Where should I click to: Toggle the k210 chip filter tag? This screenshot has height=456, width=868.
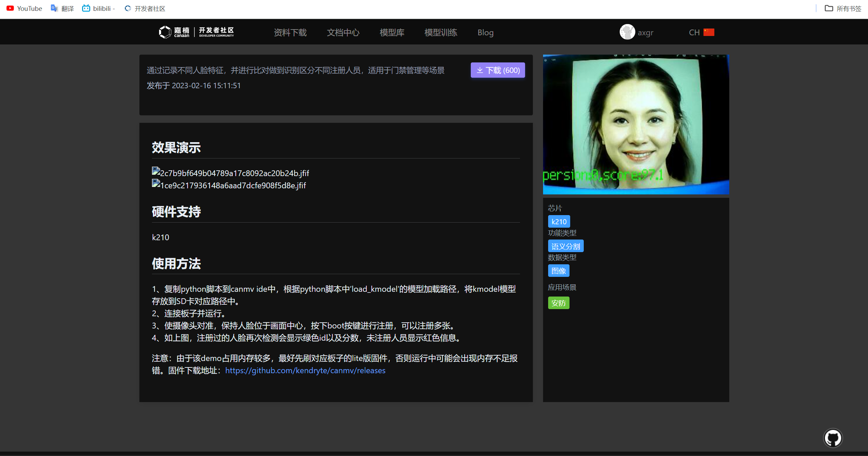click(x=559, y=221)
